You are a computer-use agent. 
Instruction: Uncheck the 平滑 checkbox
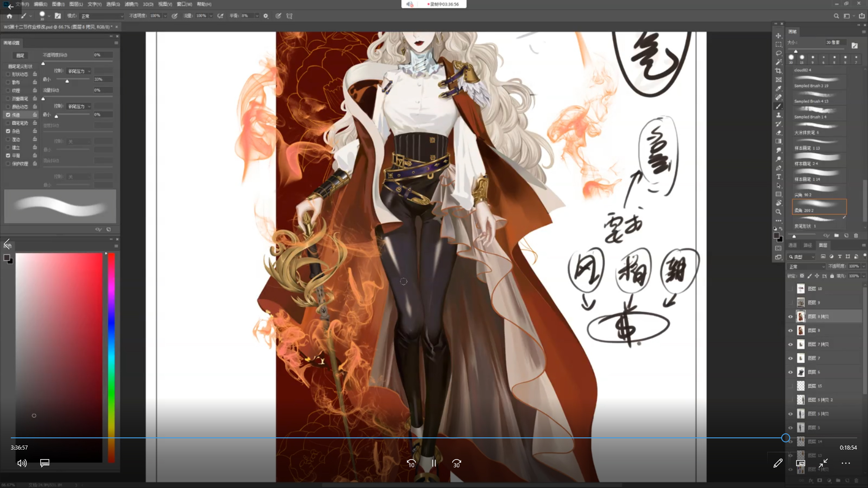(8, 155)
